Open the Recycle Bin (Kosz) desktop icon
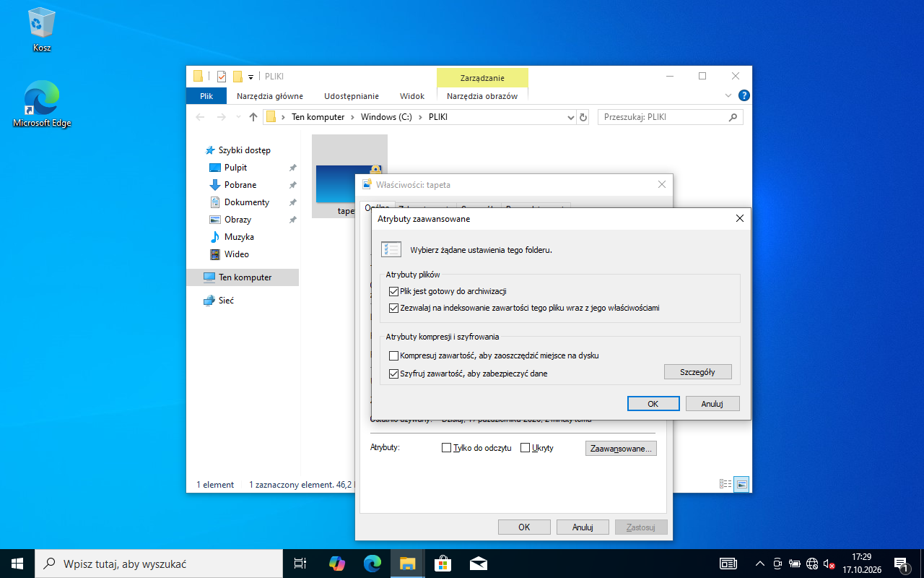Image resolution: width=924 pixels, height=578 pixels. point(41,30)
